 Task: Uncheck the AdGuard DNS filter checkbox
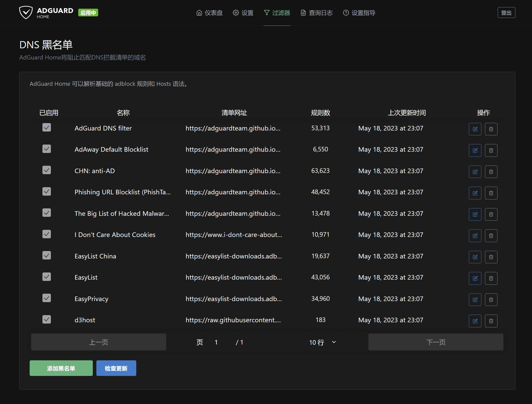[x=47, y=127]
